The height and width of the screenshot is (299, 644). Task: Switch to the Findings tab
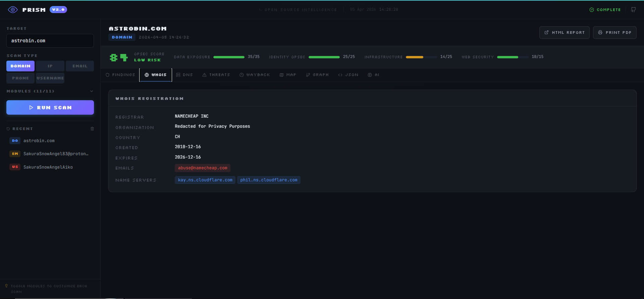(x=120, y=75)
